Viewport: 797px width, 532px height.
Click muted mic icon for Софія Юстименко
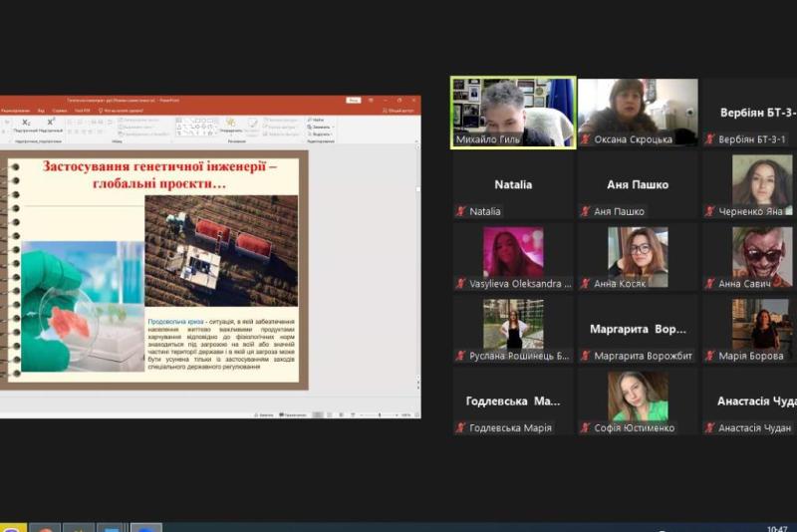click(x=586, y=428)
